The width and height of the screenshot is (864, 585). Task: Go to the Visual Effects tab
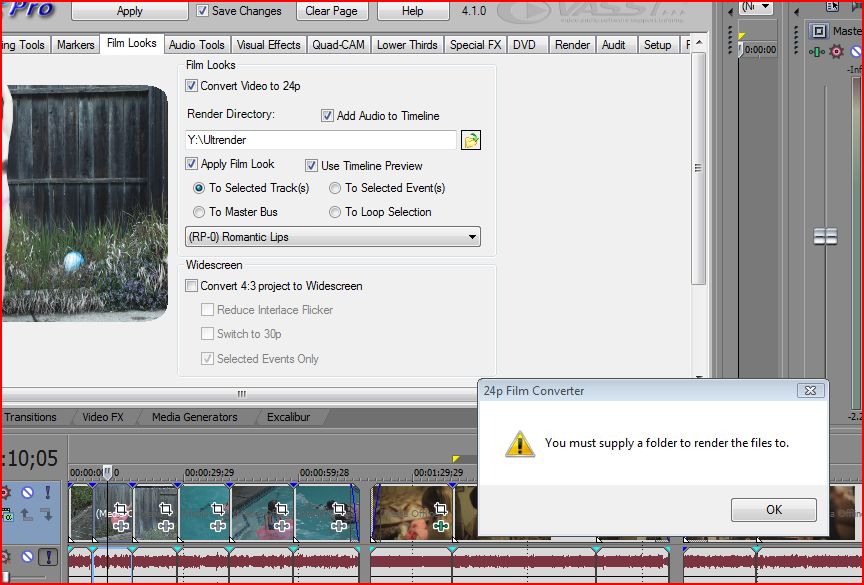coord(268,45)
